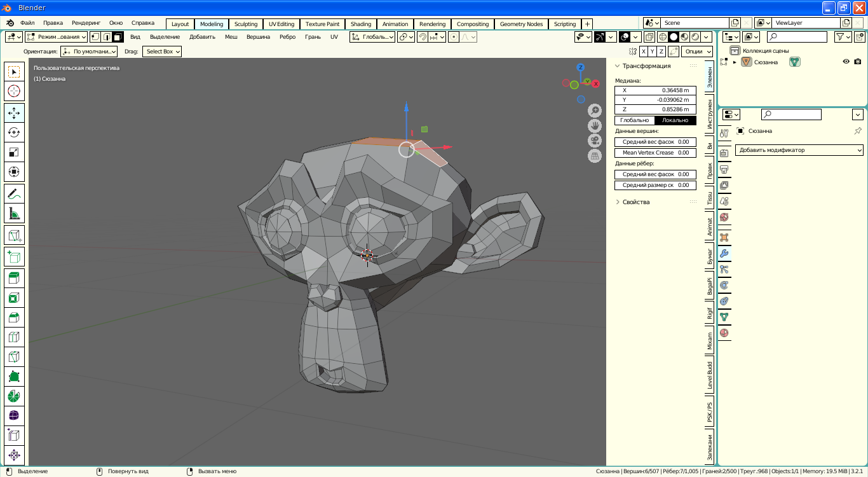
Task: Open the Опции dropdown
Action: pos(698,52)
